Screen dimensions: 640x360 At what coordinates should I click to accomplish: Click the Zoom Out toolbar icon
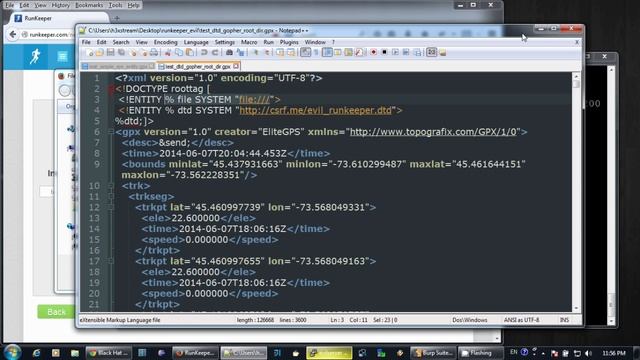[x=266, y=53]
